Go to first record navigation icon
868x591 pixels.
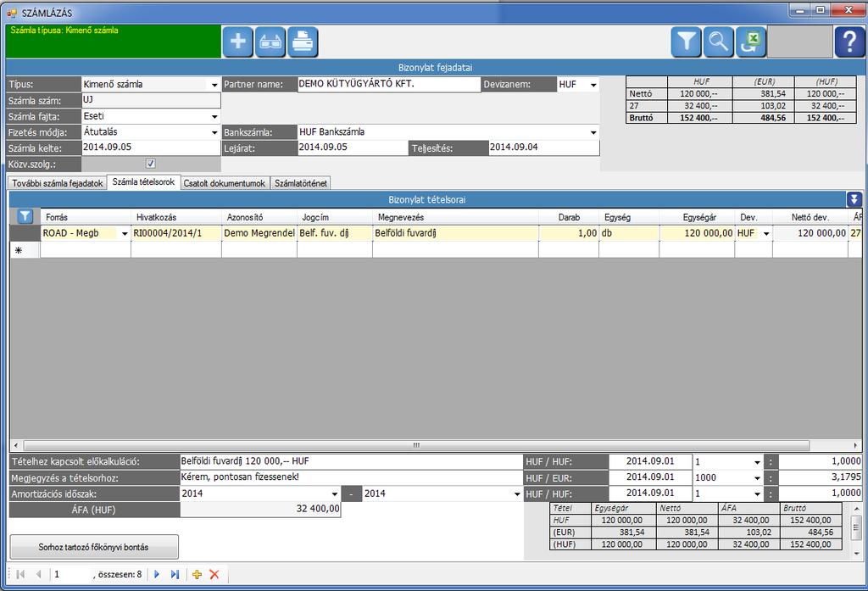[x=20, y=574]
